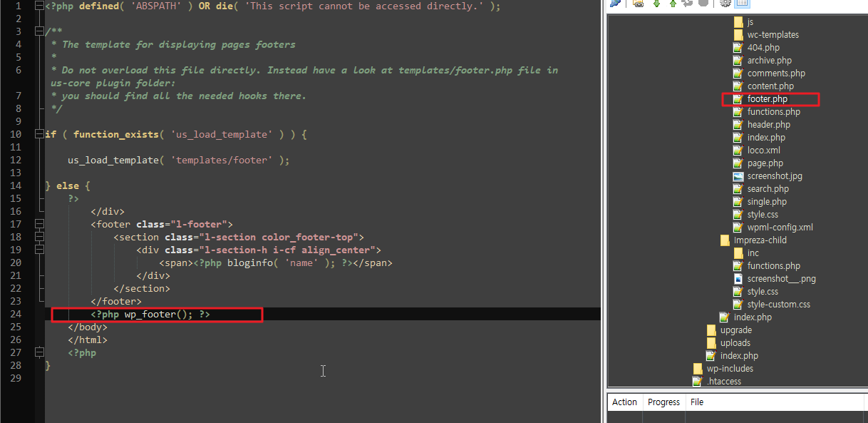
Task: Collapse the div fold marker on line 19
Action: [38, 250]
